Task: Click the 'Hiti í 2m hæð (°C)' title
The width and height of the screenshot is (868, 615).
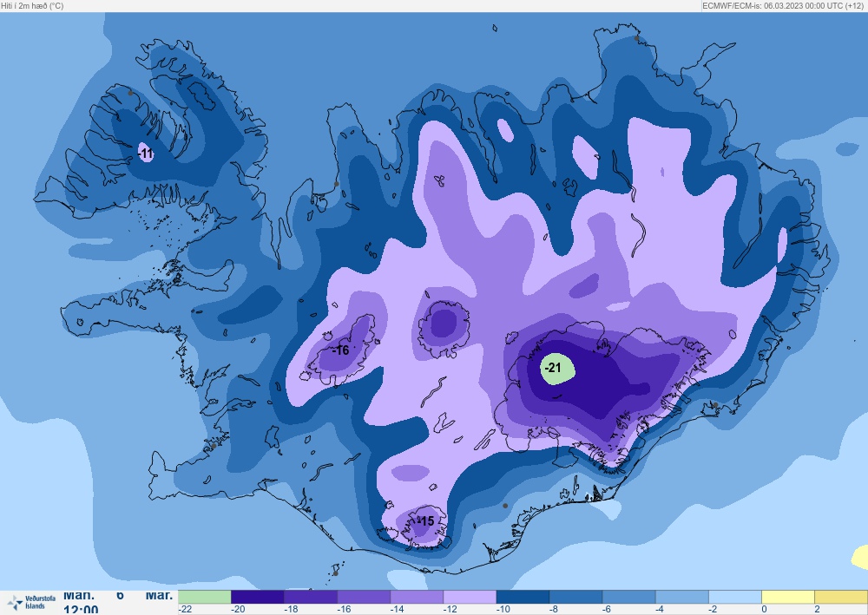Action: point(32,5)
